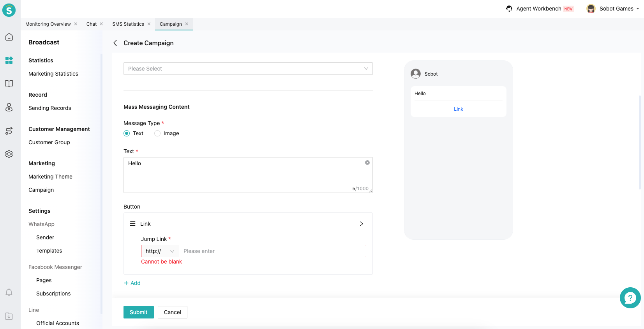Open the Please Select dropdown
Image resolution: width=644 pixels, height=329 pixels.
coord(248,69)
